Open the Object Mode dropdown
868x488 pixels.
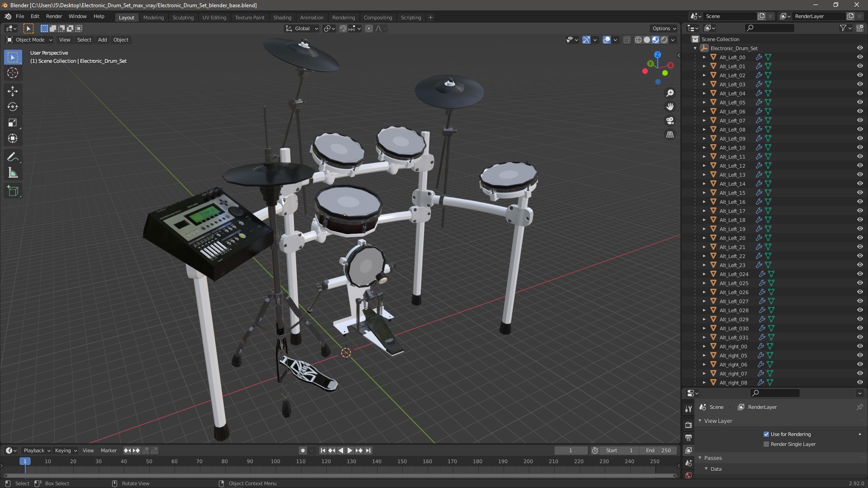[x=29, y=40]
